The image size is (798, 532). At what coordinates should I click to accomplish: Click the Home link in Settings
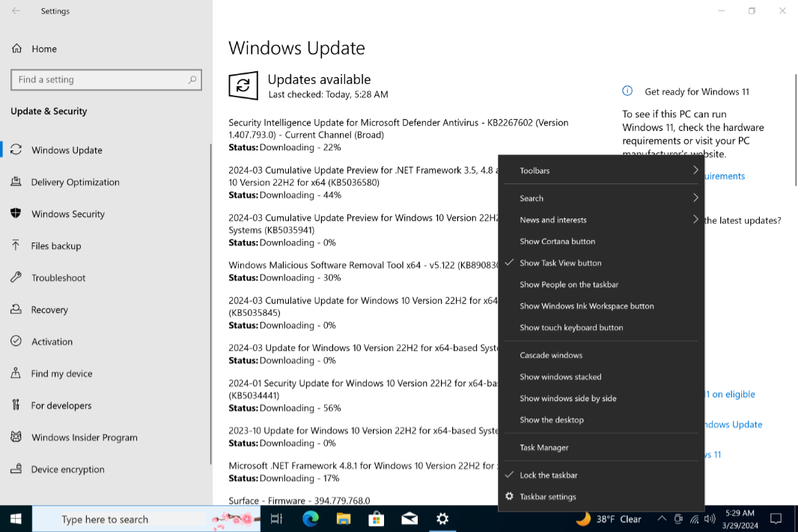[43, 49]
